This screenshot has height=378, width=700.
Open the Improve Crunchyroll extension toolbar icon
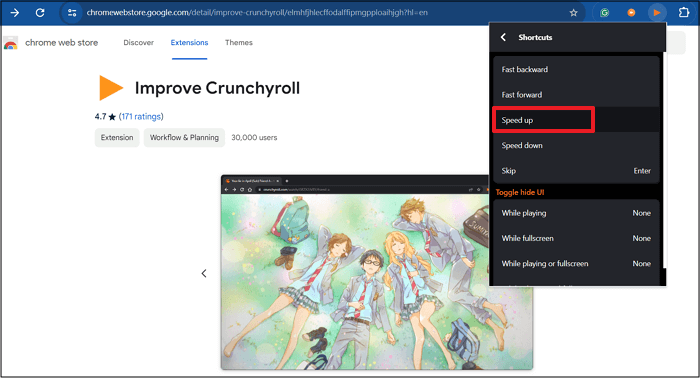click(x=657, y=13)
